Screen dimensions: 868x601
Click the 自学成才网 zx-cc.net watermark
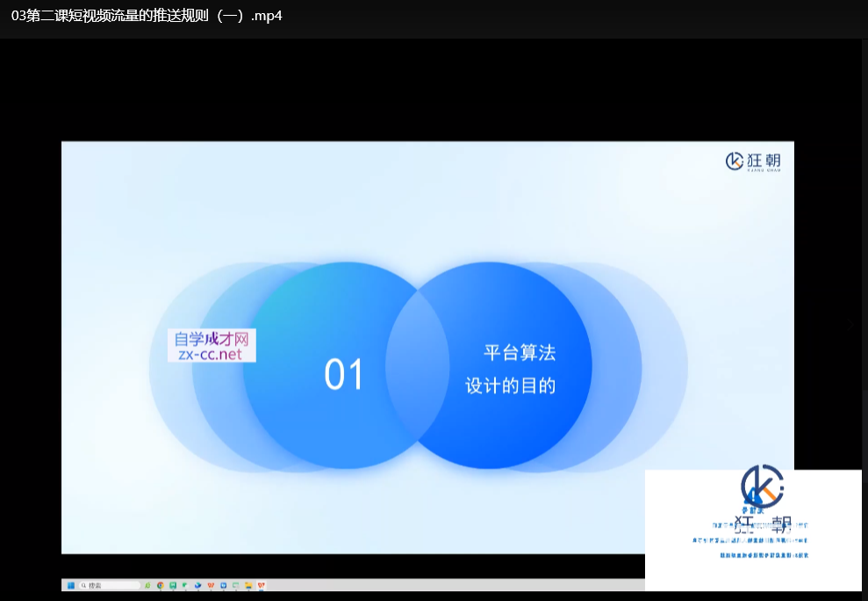[x=211, y=346]
